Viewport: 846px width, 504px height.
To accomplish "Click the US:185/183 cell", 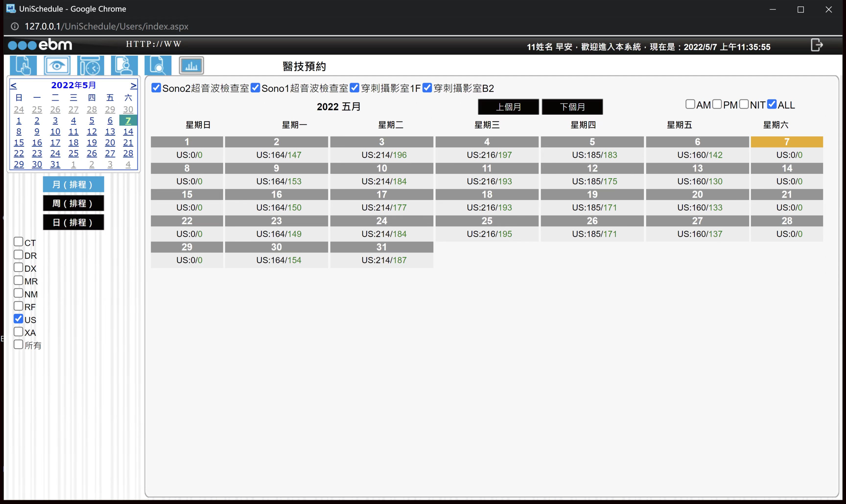I will pyautogui.click(x=595, y=155).
